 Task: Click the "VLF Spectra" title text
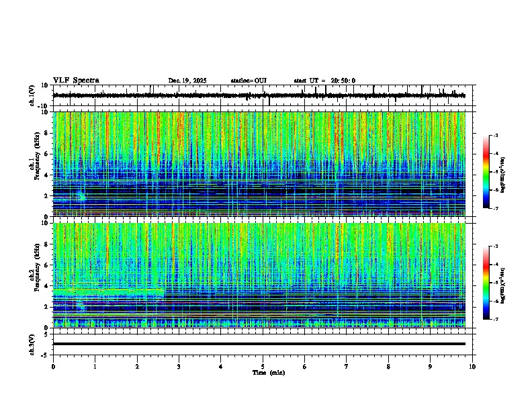76,81
